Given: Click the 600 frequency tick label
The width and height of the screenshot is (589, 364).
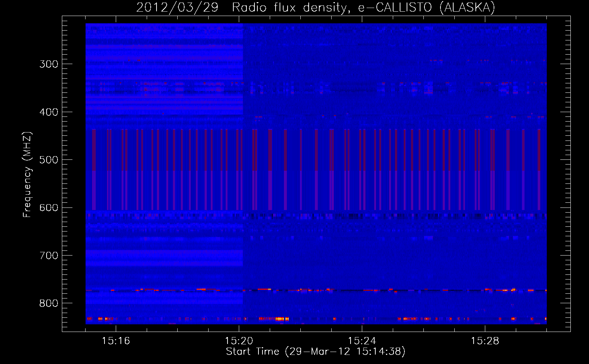Looking at the screenshot, I should pos(49,208).
